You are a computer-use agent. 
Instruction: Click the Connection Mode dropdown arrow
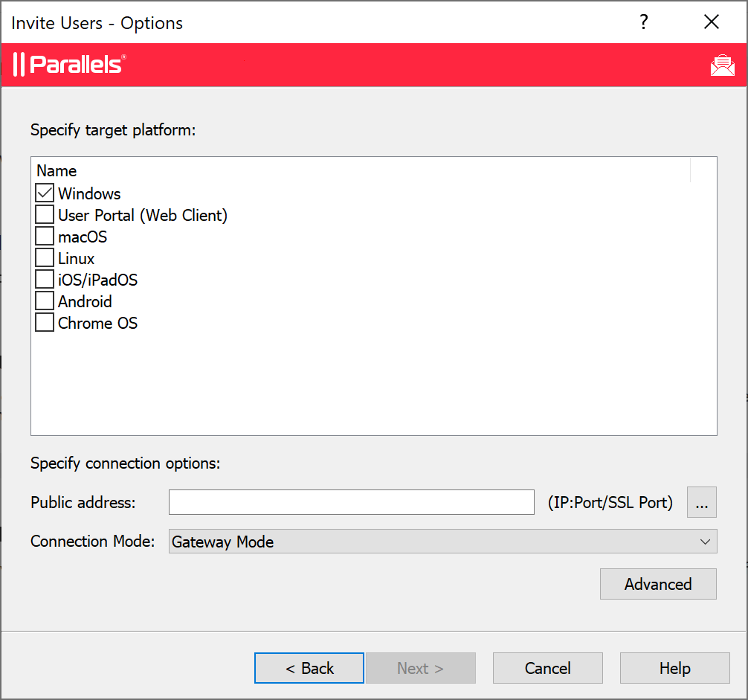[706, 542]
